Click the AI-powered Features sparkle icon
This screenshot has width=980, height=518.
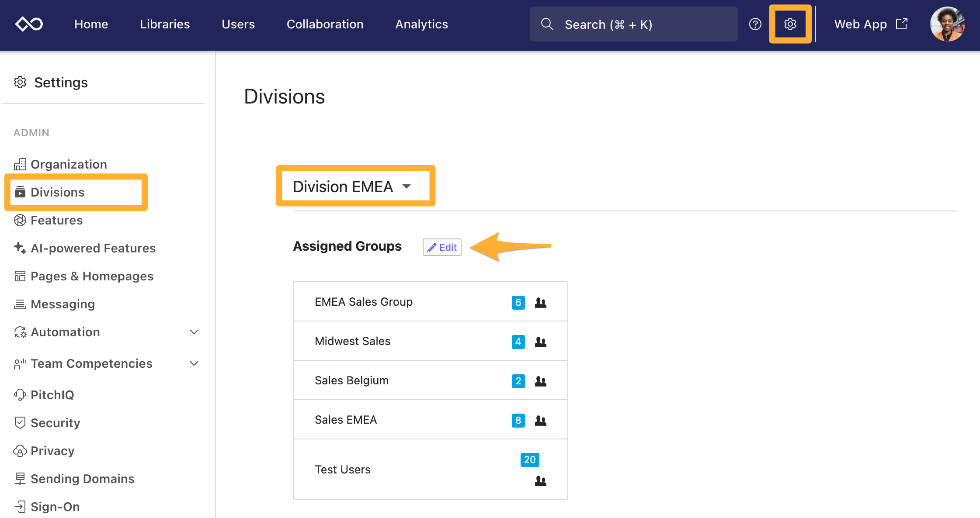click(20, 248)
